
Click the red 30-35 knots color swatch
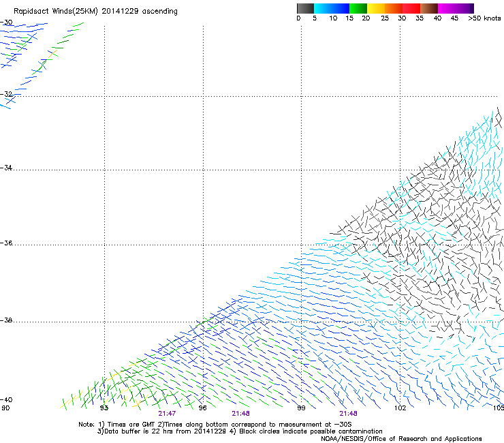(411, 8)
